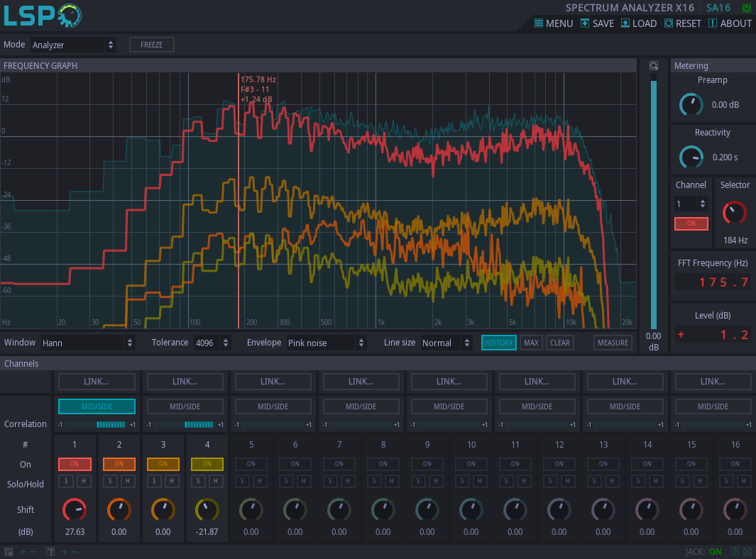Toggle fullscreen with the expand arrows icon

tap(747, 552)
